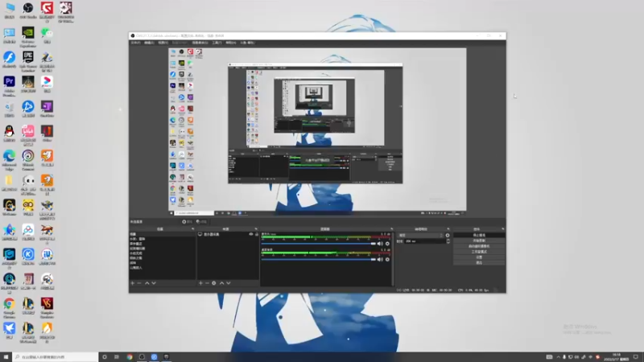This screenshot has height=362, width=644.
Task: Open the last menu in OBS menu bar
Action: (x=248, y=43)
